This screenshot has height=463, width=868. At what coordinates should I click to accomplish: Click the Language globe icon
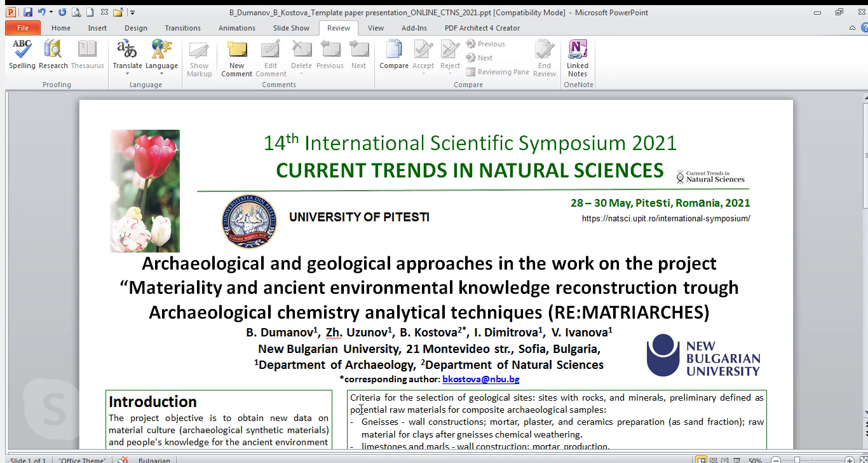(161, 50)
